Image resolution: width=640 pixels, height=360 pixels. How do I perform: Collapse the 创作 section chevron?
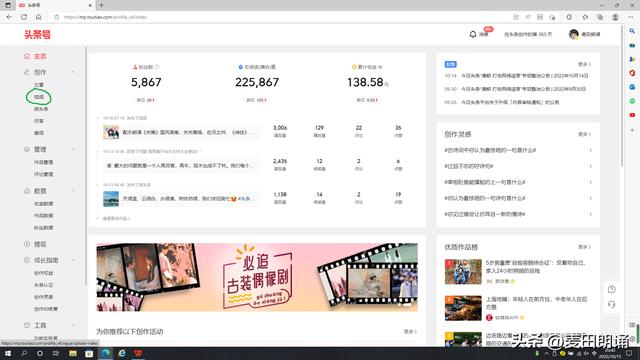(73, 72)
